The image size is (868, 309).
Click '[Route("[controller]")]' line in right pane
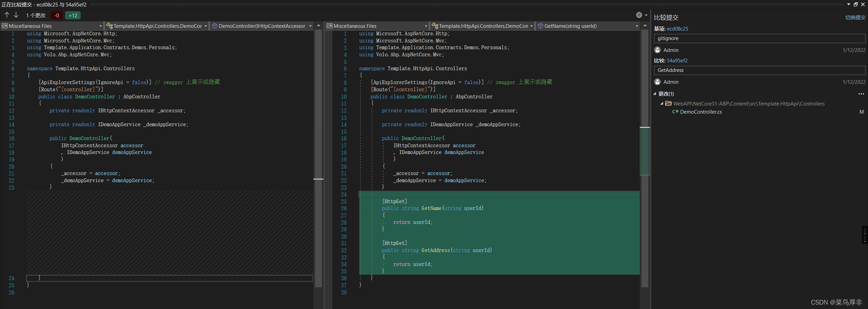(403, 90)
